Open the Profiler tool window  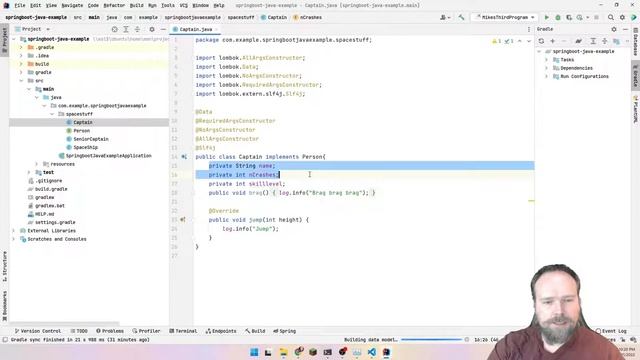[146, 331]
